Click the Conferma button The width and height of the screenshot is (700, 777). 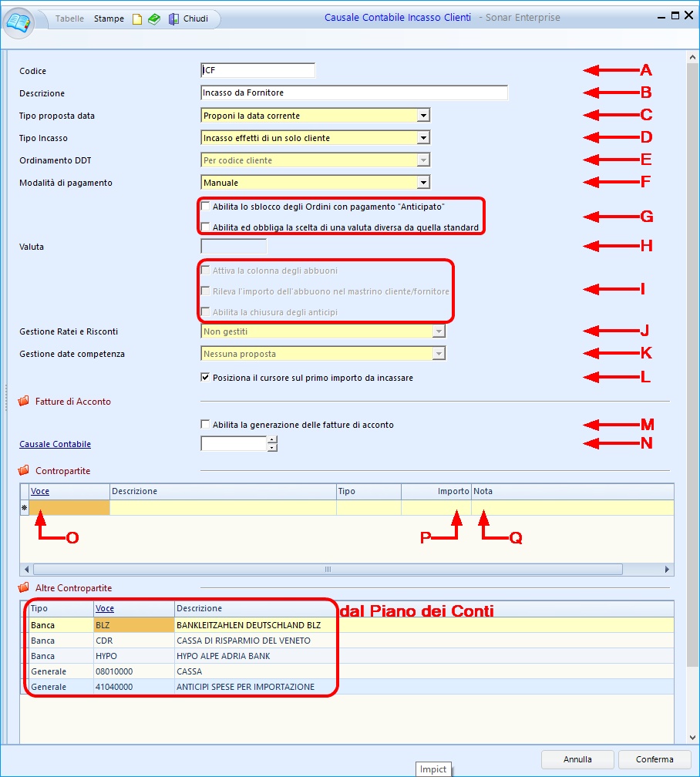(x=654, y=759)
